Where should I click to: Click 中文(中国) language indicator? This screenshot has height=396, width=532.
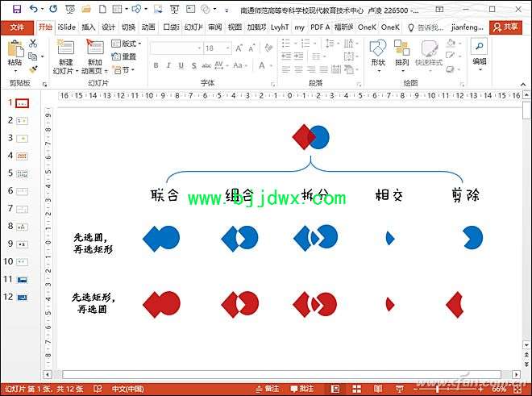coord(127,389)
